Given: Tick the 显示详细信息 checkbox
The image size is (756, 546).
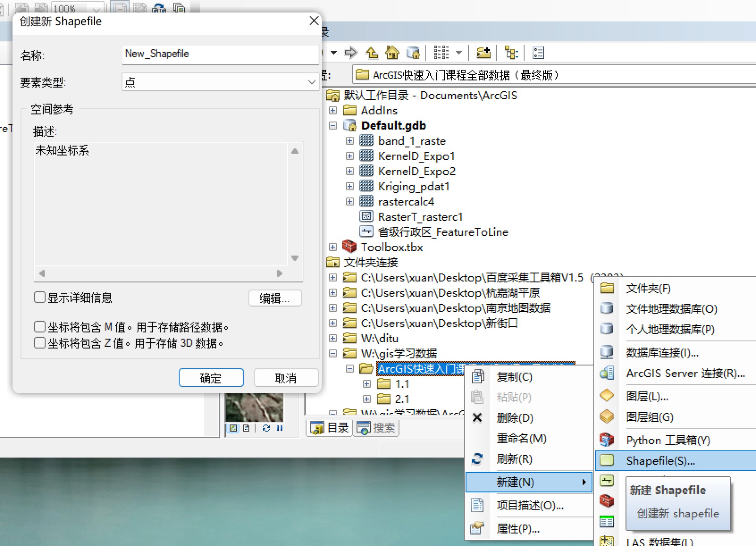Looking at the screenshot, I should [x=40, y=297].
